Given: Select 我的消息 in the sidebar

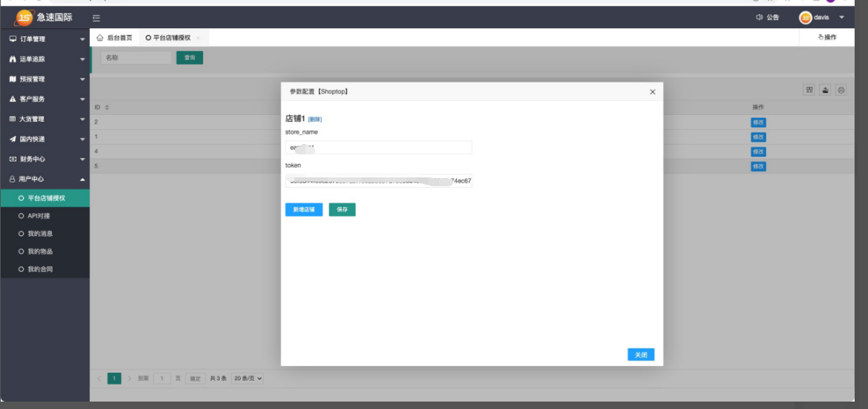Looking at the screenshot, I should [x=40, y=234].
